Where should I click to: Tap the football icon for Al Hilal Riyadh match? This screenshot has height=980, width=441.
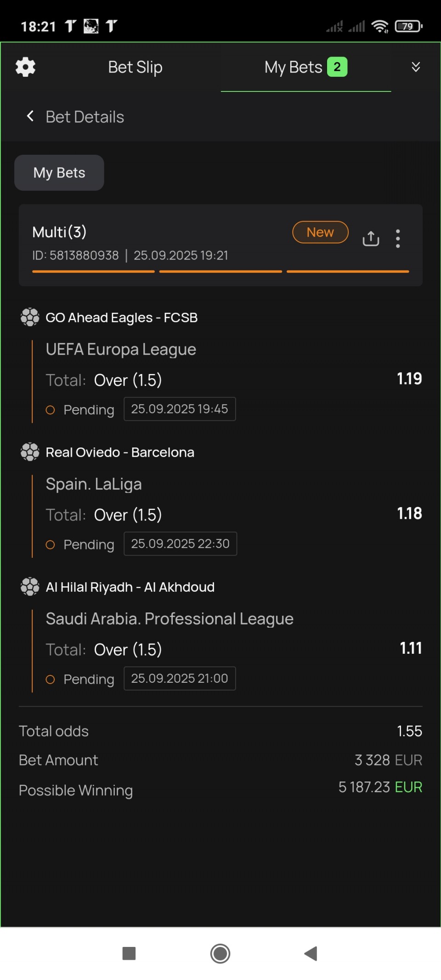[30, 587]
